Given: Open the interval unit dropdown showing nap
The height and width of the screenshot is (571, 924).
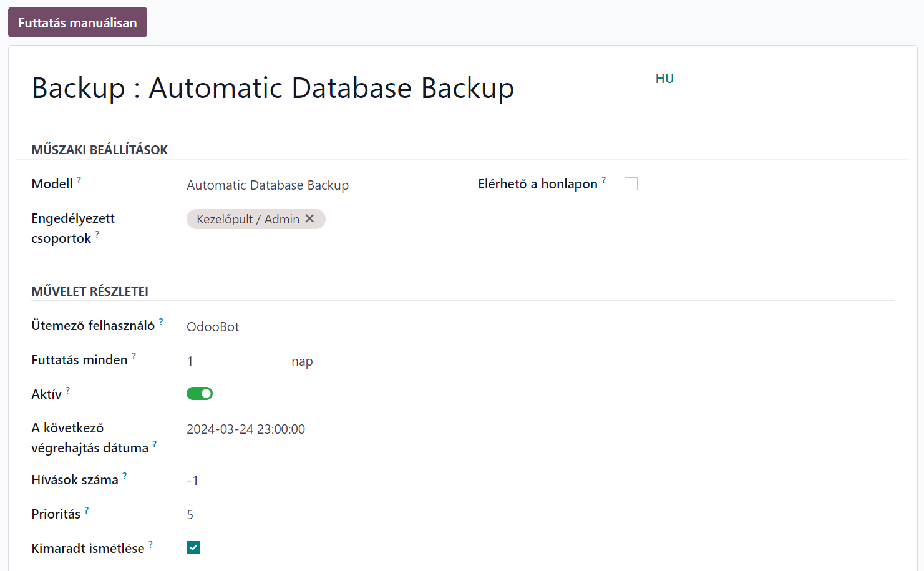Looking at the screenshot, I should [x=302, y=361].
